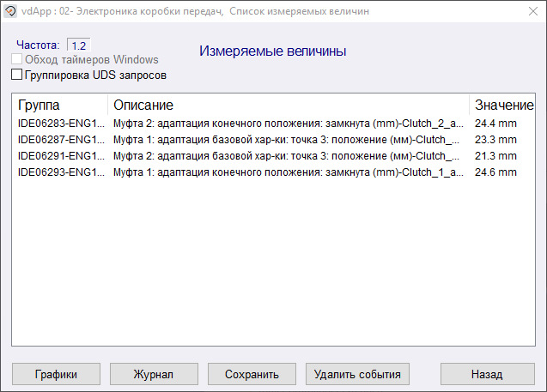Open the Графики charts button

point(56,374)
